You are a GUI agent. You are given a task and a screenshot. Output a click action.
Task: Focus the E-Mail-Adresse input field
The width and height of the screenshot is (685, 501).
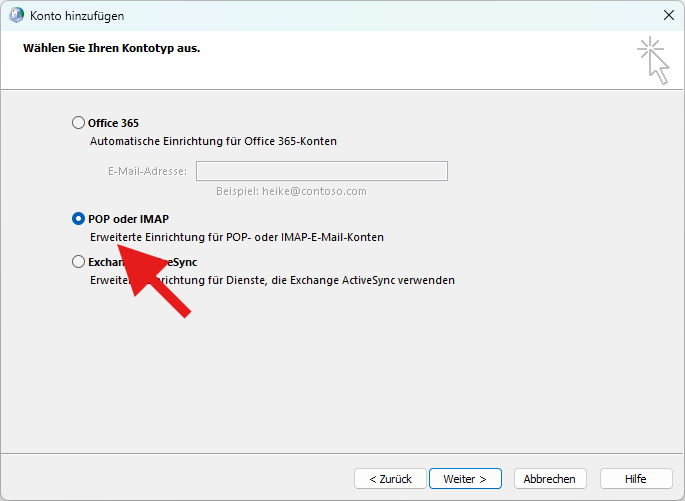321,171
